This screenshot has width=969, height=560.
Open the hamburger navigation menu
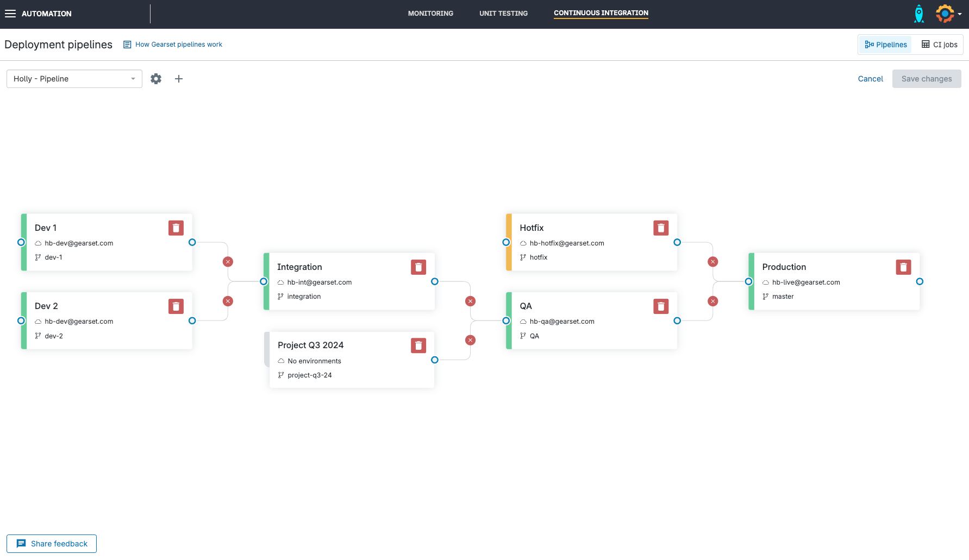tap(10, 14)
